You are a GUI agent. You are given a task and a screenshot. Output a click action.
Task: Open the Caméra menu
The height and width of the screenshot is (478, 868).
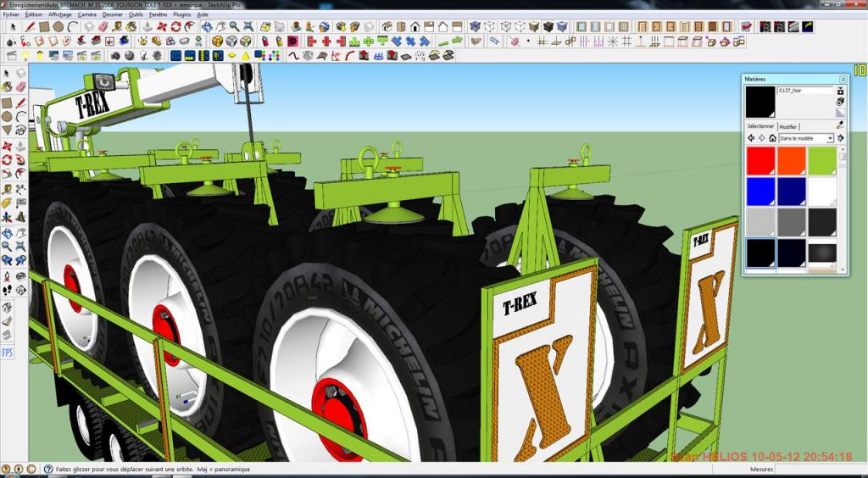coord(87,14)
